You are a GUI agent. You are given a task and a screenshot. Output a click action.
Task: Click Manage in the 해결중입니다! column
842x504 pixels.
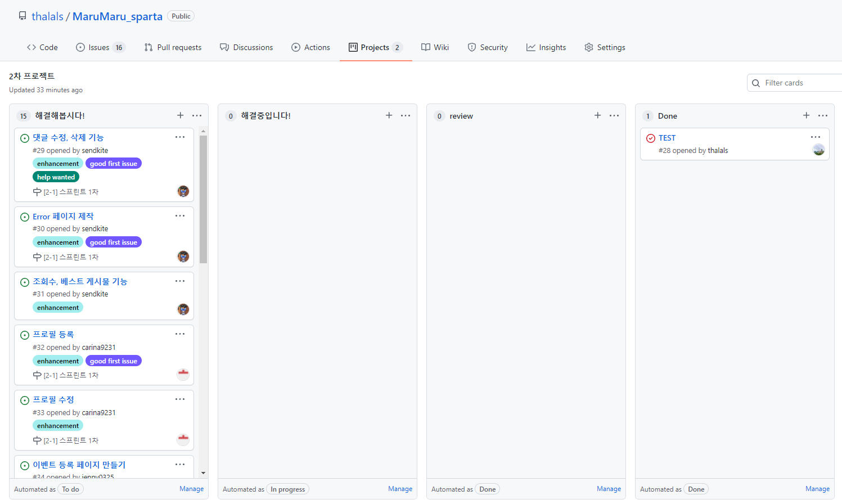400,489
